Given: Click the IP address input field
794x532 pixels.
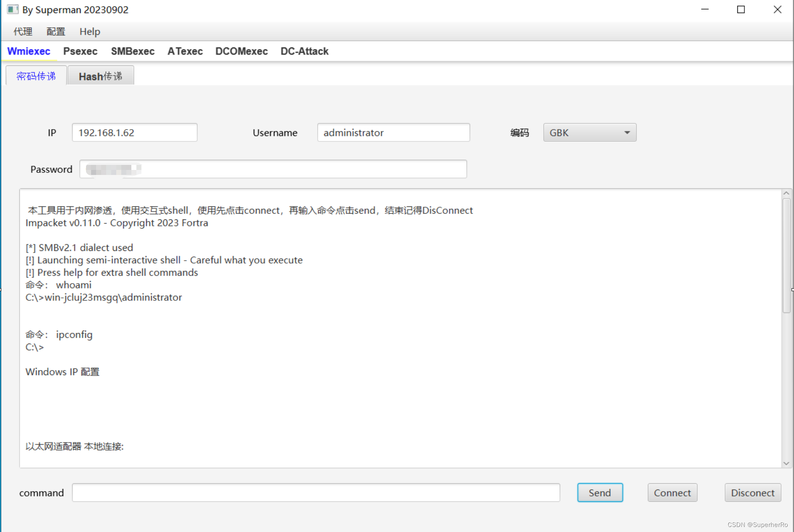Looking at the screenshot, I should click(134, 132).
